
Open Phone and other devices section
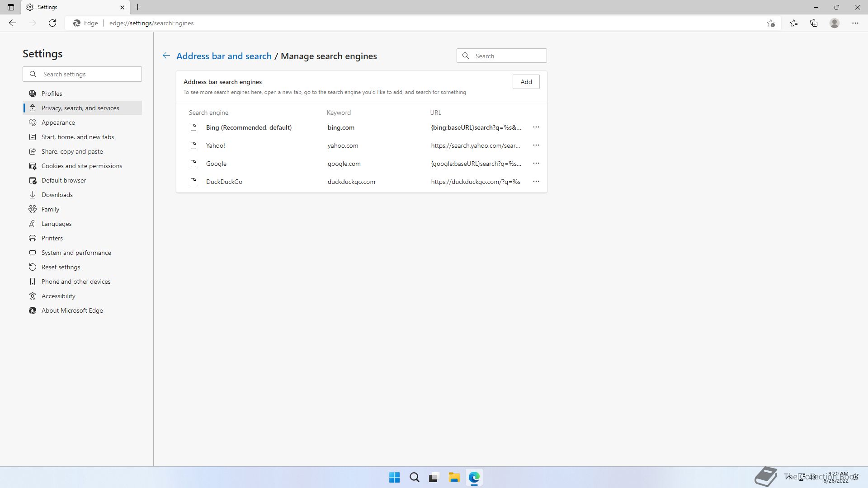pyautogui.click(x=82, y=282)
